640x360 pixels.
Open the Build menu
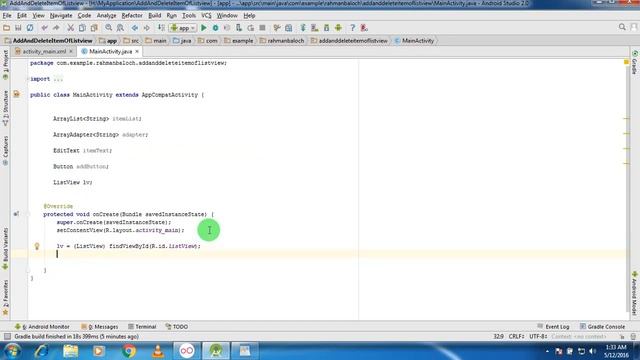[154, 16]
